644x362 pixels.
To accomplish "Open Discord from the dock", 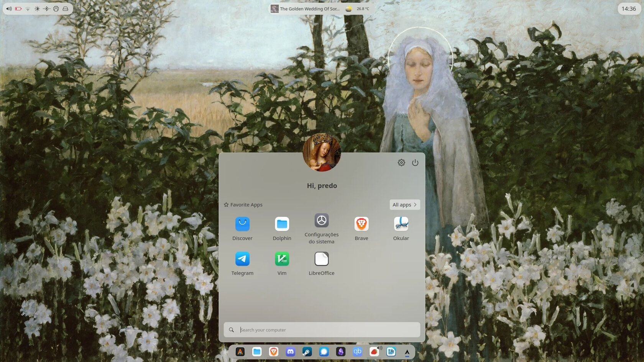I will click(x=291, y=352).
